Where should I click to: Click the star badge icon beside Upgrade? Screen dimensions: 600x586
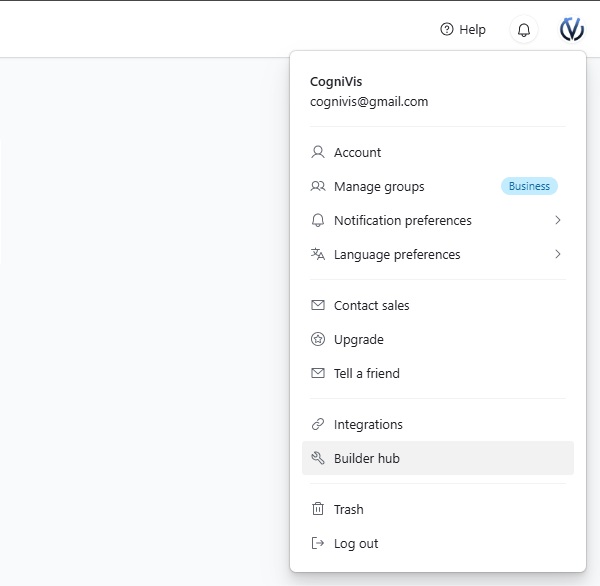tap(318, 340)
